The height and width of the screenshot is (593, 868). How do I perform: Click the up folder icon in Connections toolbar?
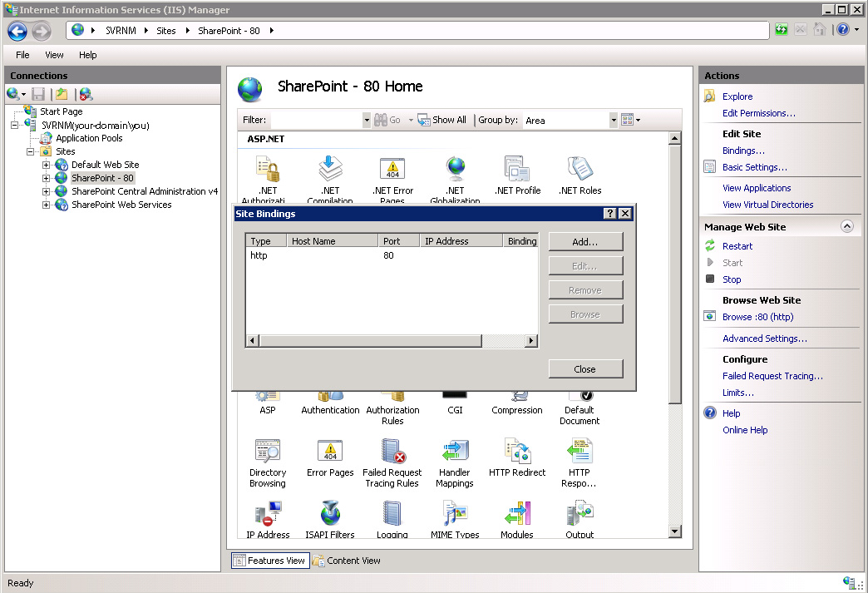tap(62, 94)
